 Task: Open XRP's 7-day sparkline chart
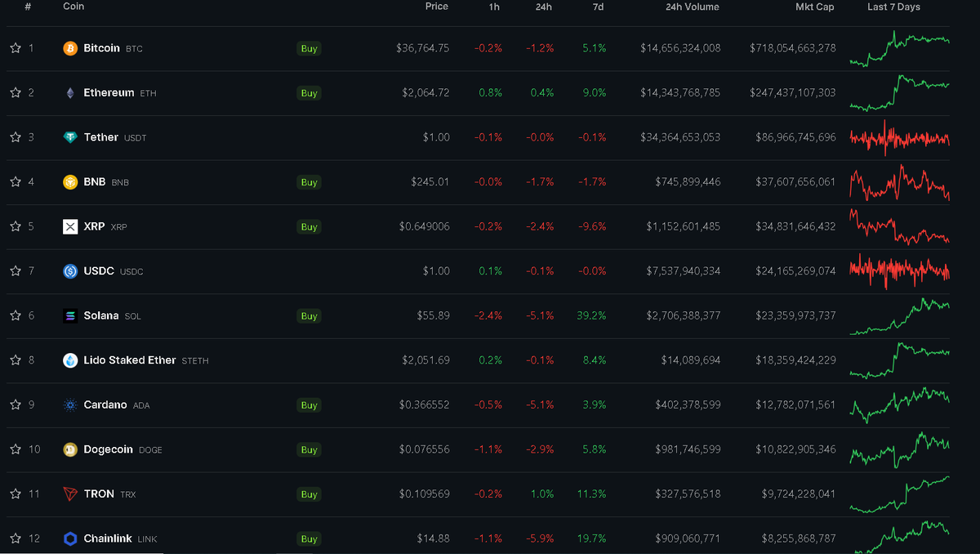(x=899, y=226)
